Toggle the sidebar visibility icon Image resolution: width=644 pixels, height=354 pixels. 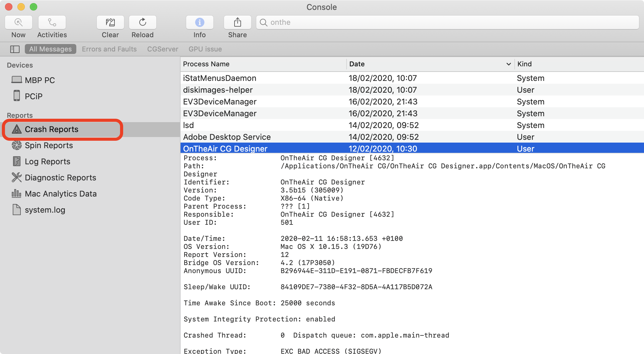tap(15, 49)
